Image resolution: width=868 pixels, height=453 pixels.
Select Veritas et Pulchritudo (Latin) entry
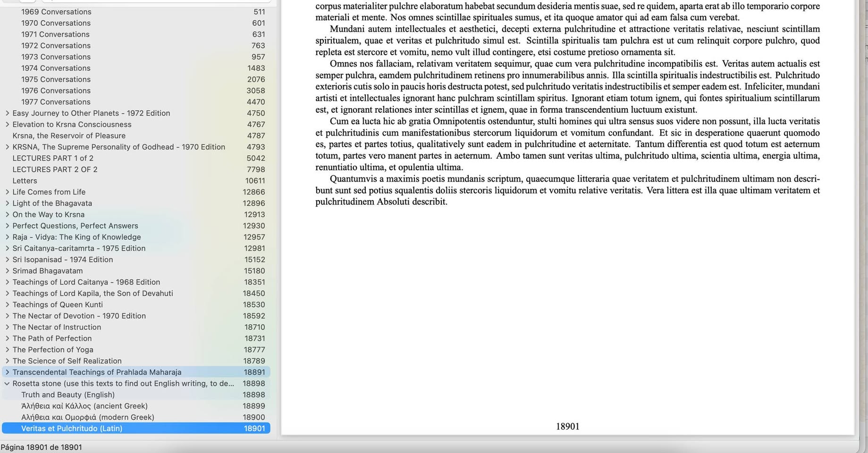[x=72, y=428]
